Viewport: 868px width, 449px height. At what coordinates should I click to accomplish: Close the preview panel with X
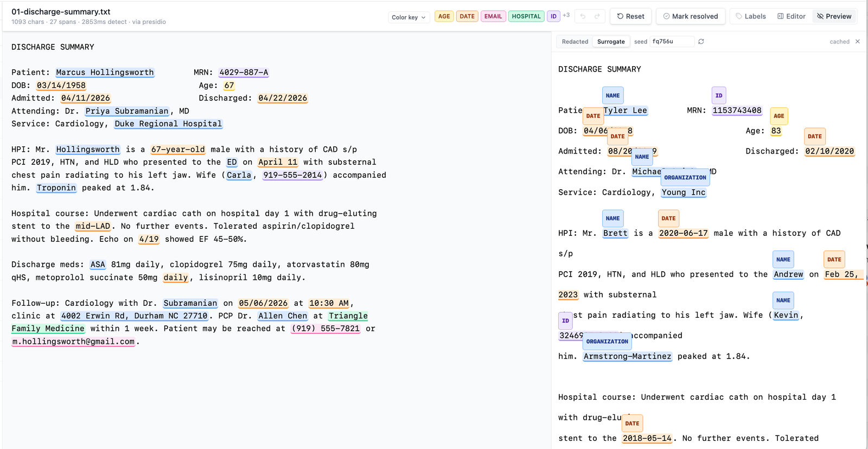(x=858, y=42)
